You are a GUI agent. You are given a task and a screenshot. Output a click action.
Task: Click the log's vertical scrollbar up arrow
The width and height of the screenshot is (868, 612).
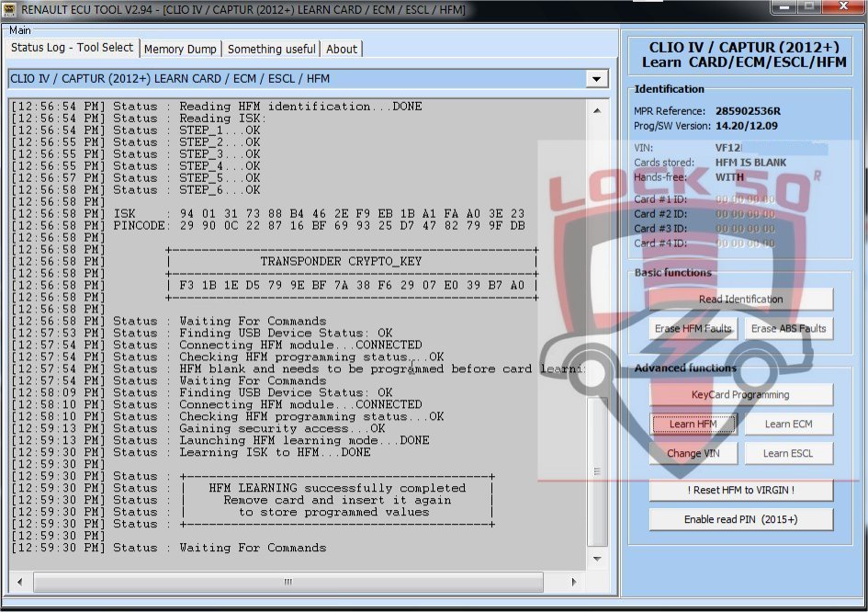tap(598, 107)
